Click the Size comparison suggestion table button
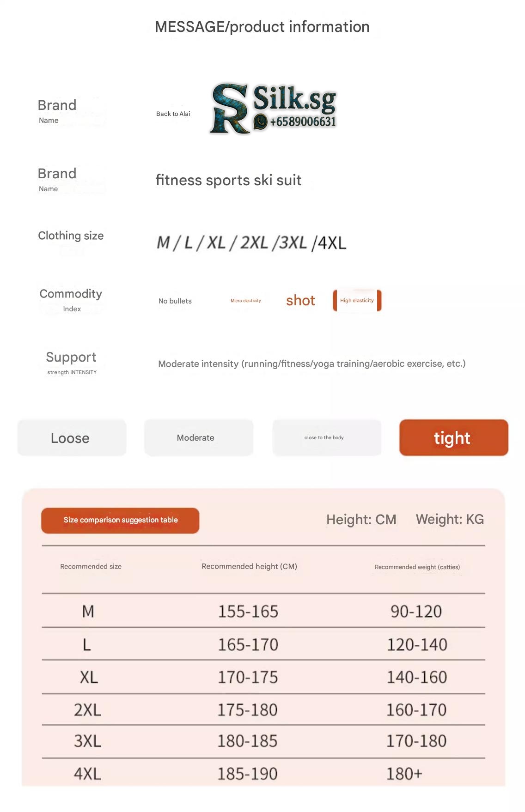The height and width of the screenshot is (812, 525). pos(120,521)
